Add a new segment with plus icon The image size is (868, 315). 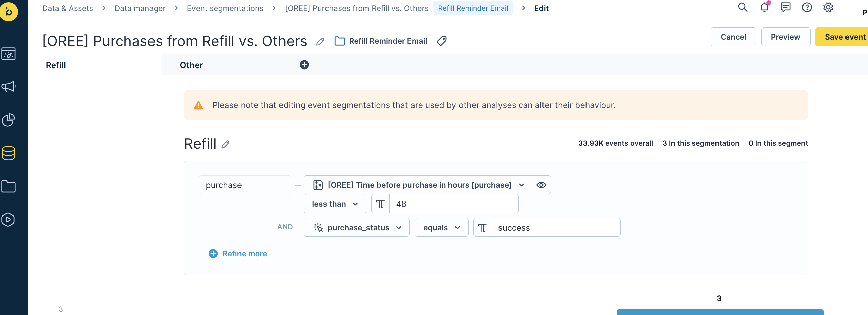click(304, 65)
